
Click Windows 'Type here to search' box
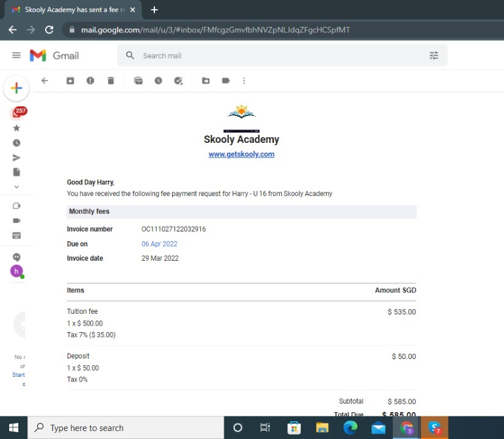pyautogui.click(x=126, y=428)
